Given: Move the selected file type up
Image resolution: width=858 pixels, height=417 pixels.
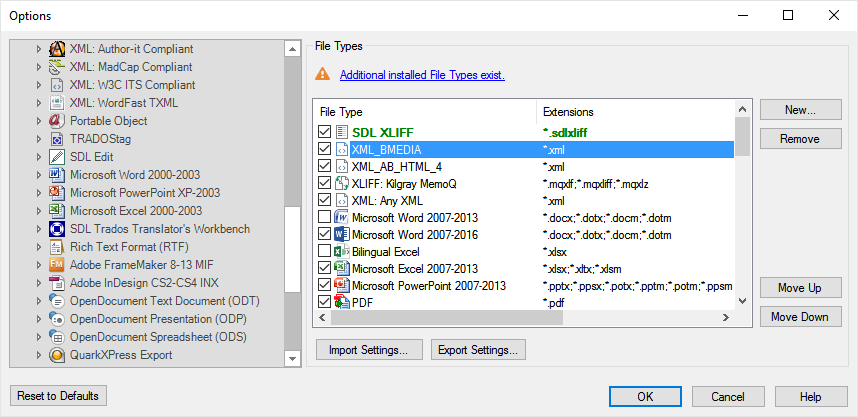Looking at the screenshot, I should pos(801,288).
